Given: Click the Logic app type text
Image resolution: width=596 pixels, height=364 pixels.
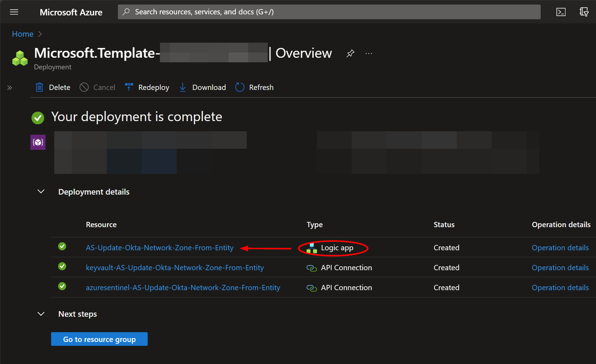Looking at the screenshot, I should click(337, 248).
